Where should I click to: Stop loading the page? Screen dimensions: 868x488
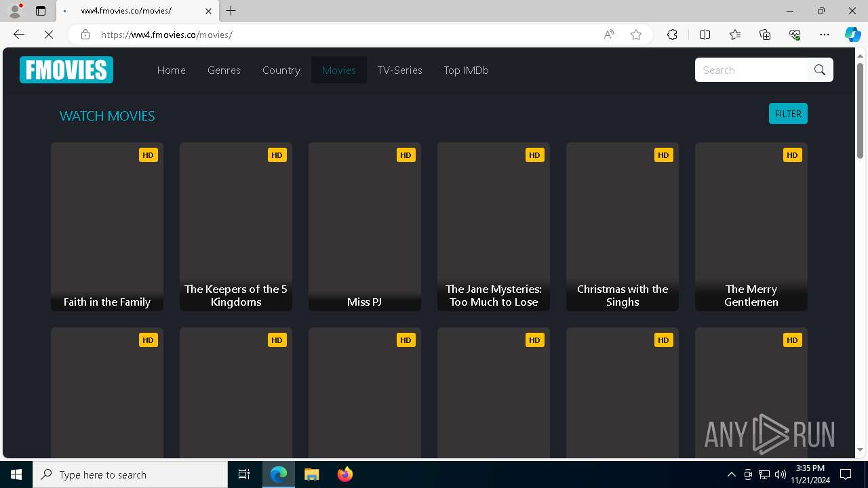coord(49,35)
